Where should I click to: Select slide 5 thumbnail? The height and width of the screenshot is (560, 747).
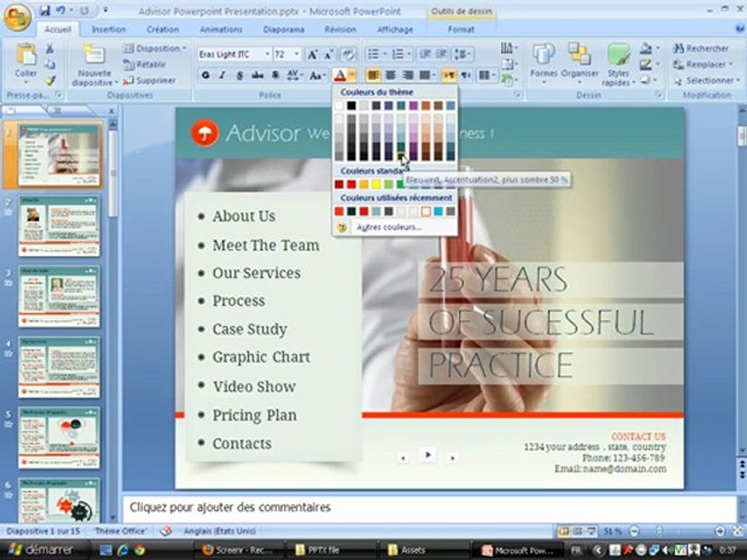59,438
